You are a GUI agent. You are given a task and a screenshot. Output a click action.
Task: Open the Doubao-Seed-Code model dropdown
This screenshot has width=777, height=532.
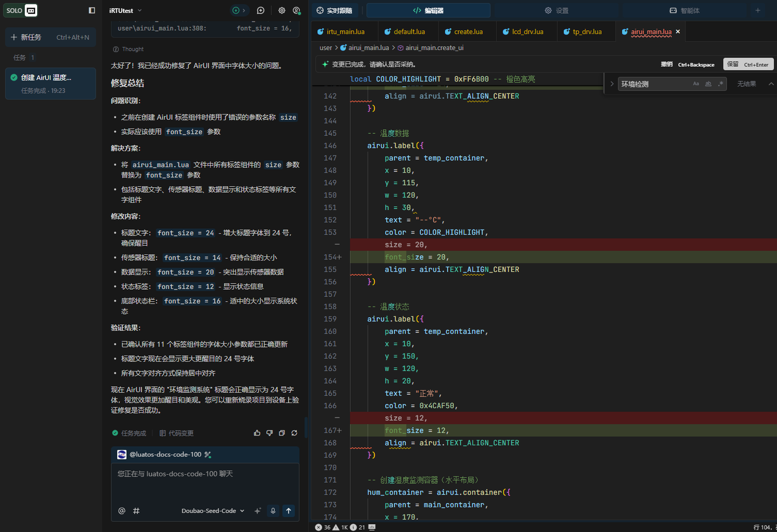[x=213, y=511]
